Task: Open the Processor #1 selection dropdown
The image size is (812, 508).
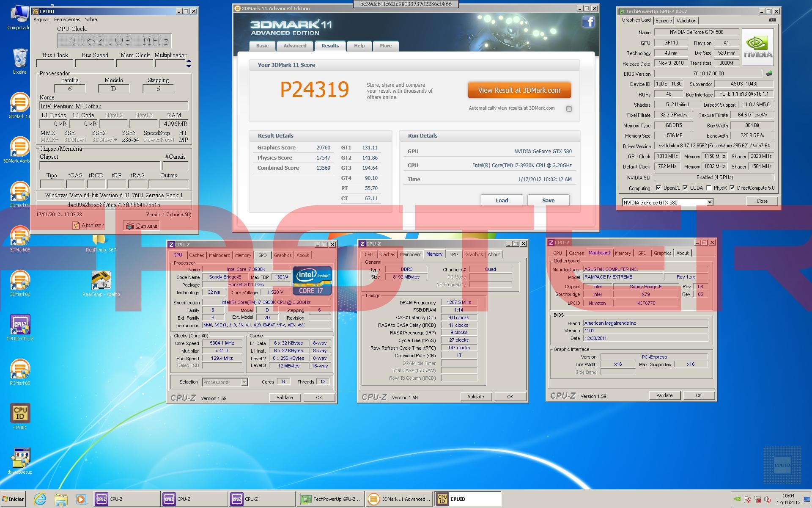Action: [x=244, y=382]
